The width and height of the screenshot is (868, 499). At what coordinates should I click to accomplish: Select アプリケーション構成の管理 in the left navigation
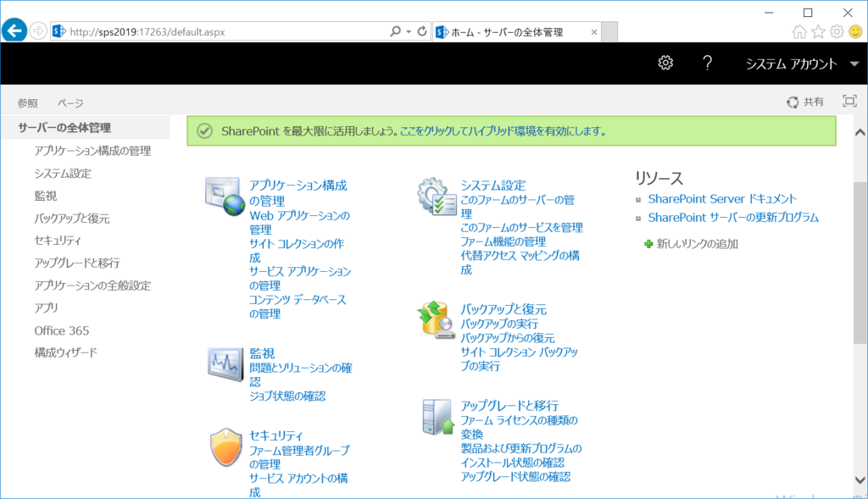[x=92, y=151]
